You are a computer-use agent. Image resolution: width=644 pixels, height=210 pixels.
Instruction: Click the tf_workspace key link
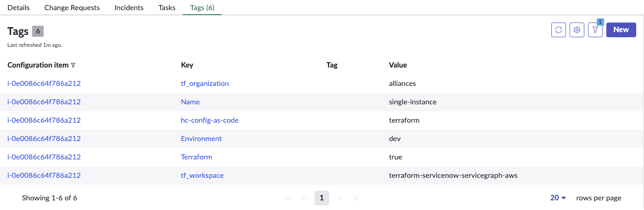click(x=202, y=176)
